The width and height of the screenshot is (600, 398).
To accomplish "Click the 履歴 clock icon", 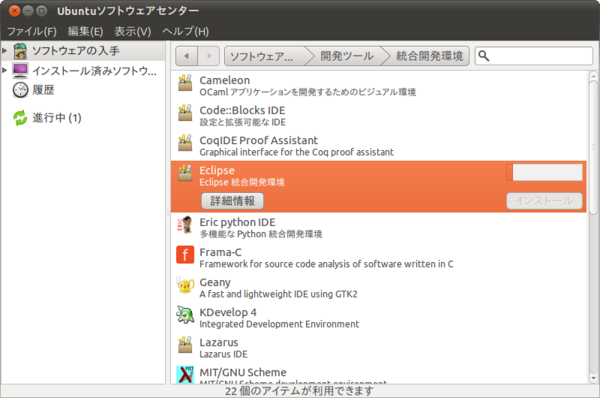I will (x=20, y=90).
